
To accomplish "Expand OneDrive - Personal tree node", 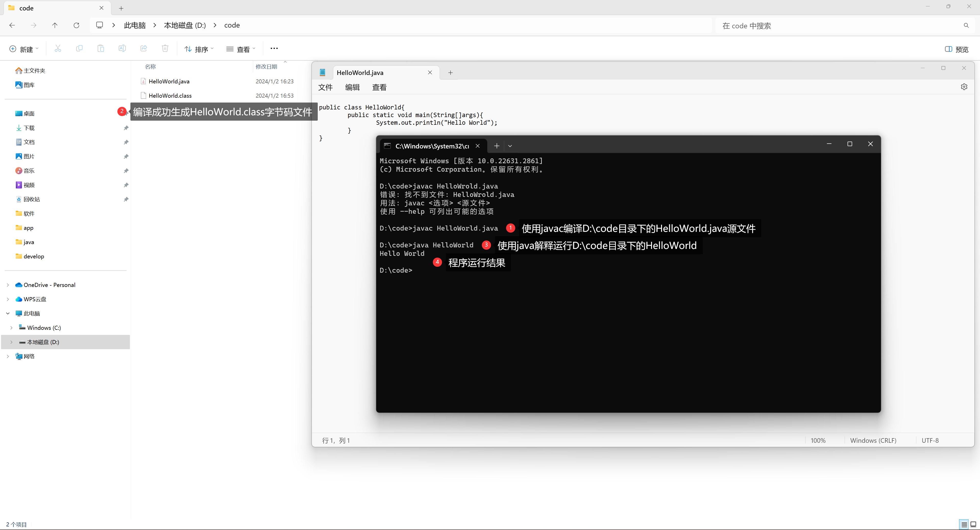I will [x=8, y=285].
